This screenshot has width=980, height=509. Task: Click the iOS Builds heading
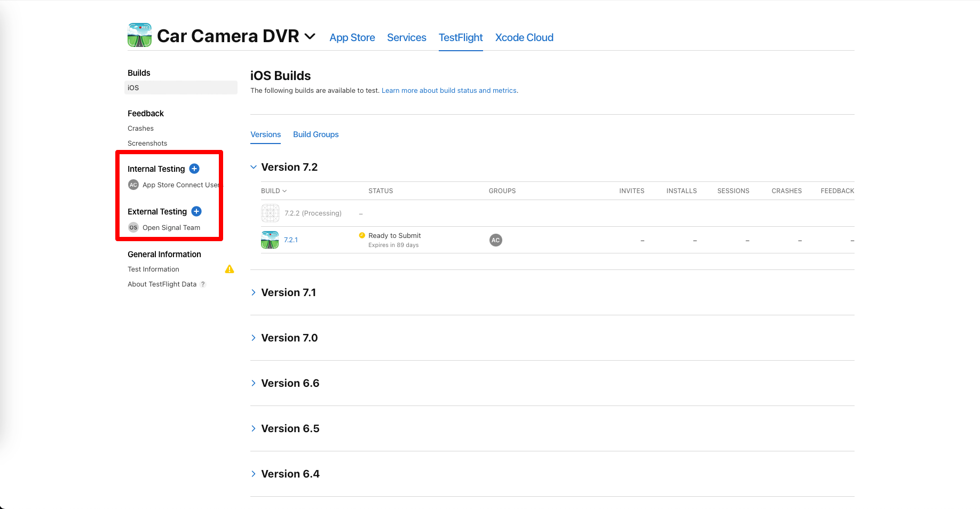point(281,76)
